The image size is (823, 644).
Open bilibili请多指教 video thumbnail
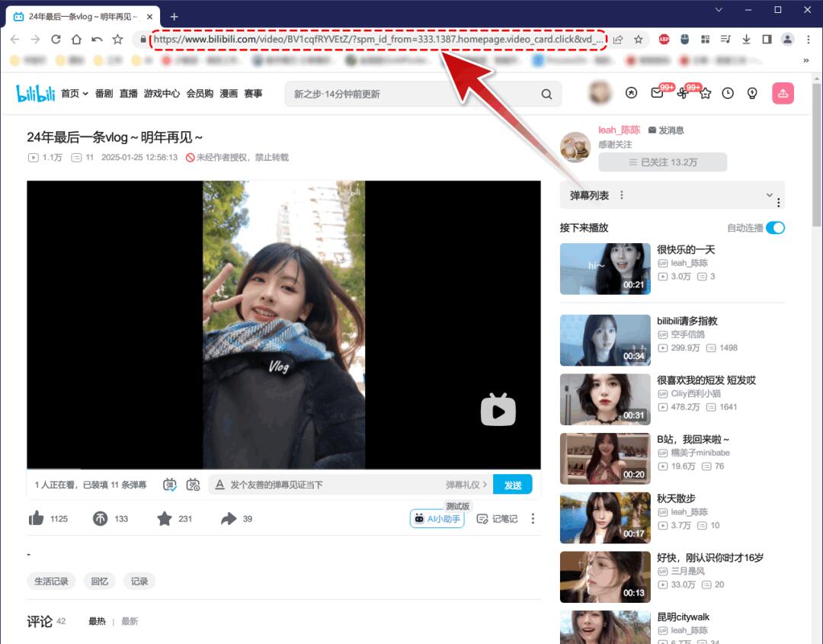tap(604, 340)
